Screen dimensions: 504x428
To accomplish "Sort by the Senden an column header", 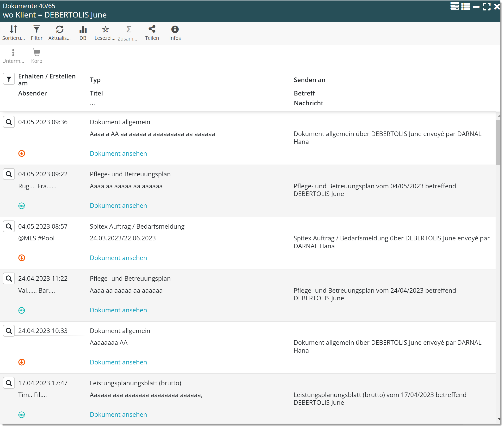I will click(309, 80).
